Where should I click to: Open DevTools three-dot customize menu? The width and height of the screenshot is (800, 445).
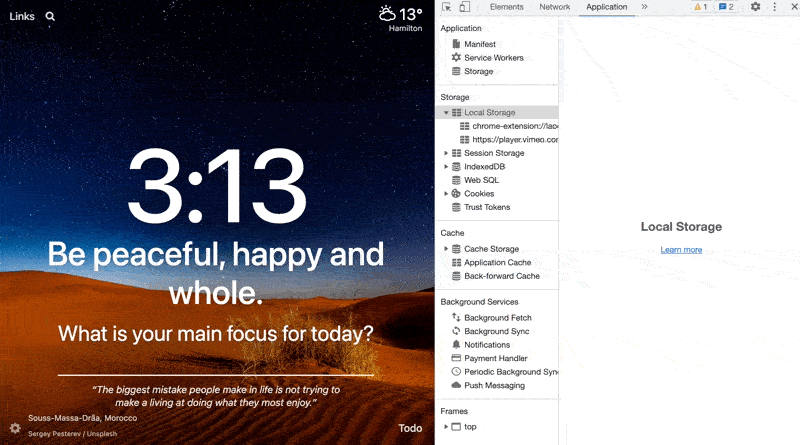[x=774, y=7]
